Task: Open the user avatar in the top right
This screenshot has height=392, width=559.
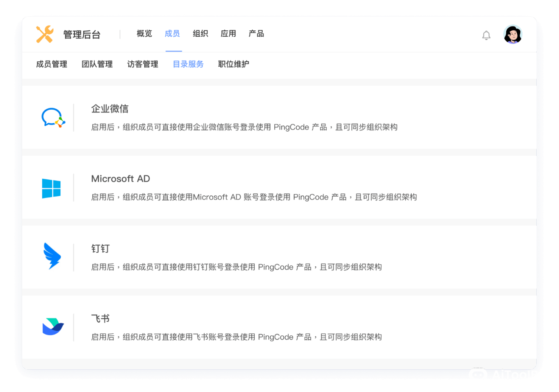Action: click(x=512, y=34)
